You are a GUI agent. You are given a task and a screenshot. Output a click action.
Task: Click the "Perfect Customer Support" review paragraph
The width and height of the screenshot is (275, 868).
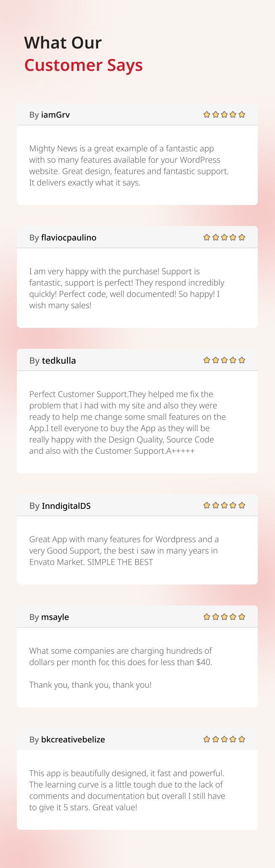pyautogui.click(x=128, y=422)
